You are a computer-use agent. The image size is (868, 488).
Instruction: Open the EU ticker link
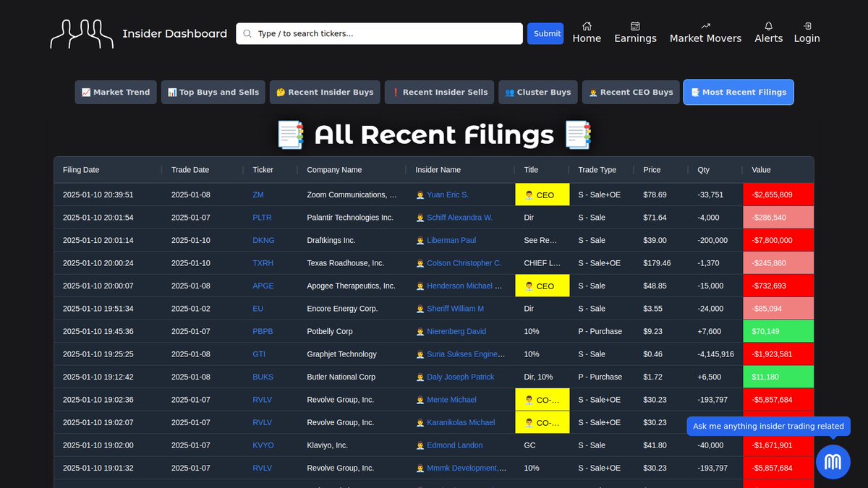[258, 309]
